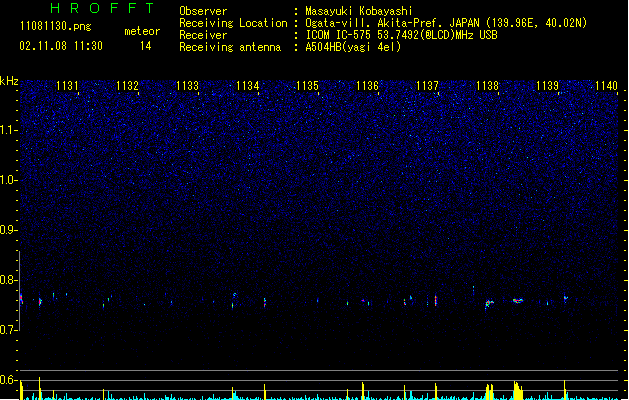The image size is (629, 400).
Task: Click the 0.6 frequency axis label
Action: point(8,380)
